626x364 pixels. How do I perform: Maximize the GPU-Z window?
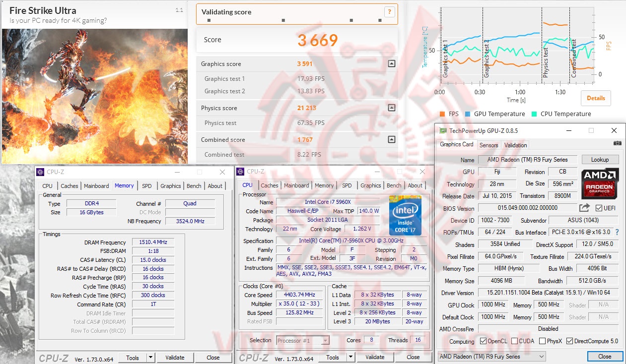pos(591,130)
